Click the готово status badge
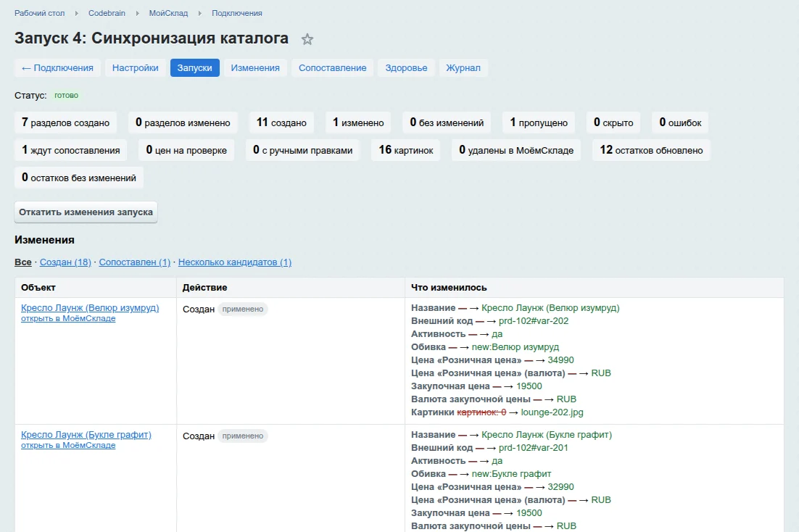Screen dimensions: 799x532 point(66,95)
